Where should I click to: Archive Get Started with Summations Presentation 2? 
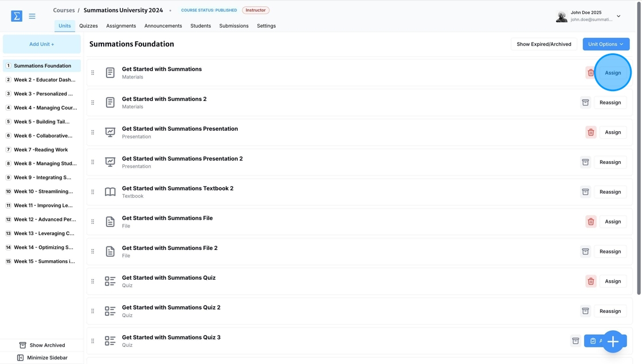585,162
